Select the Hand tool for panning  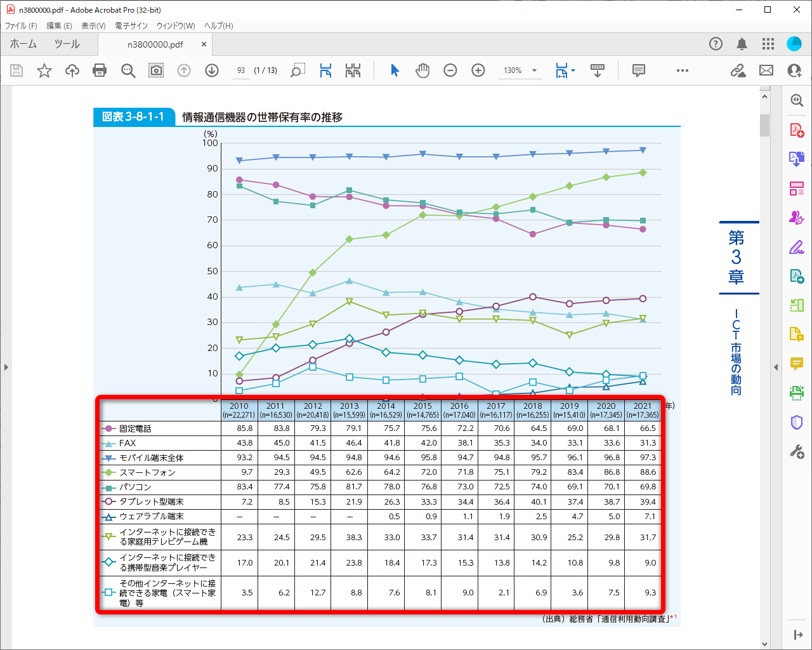point(422,70)
